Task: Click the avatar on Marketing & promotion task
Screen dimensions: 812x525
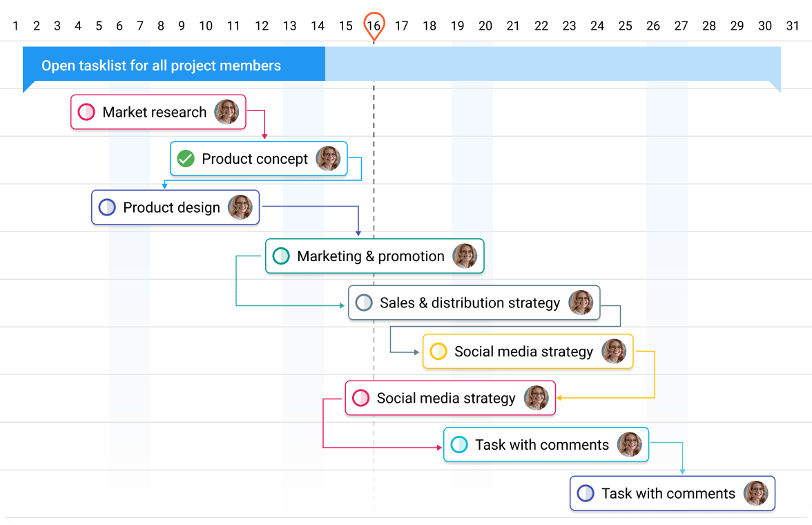Action: click(x=466, y=256)
